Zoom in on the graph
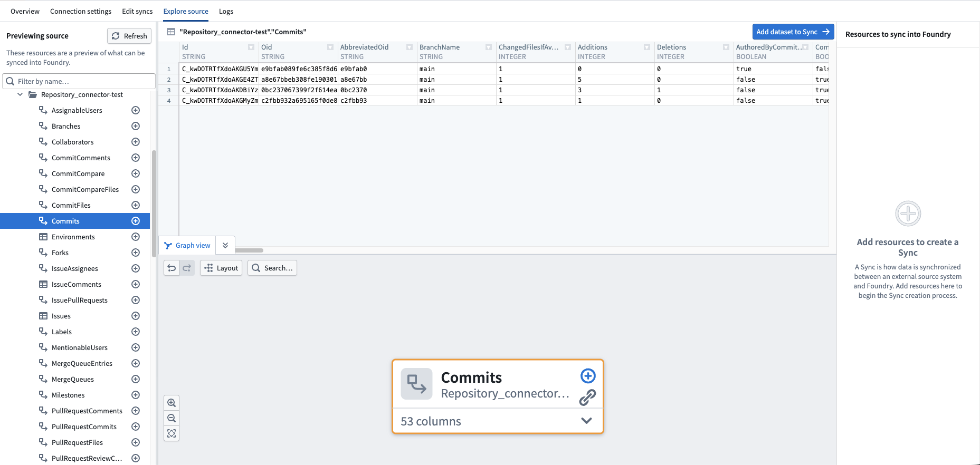This screenshot has height=465, width=980. (x=172, y=403)
